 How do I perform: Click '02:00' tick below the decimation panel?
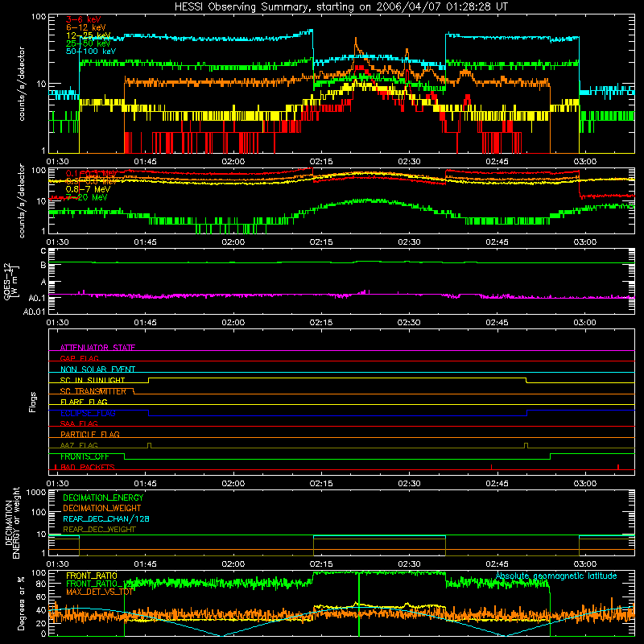[233, 564]
